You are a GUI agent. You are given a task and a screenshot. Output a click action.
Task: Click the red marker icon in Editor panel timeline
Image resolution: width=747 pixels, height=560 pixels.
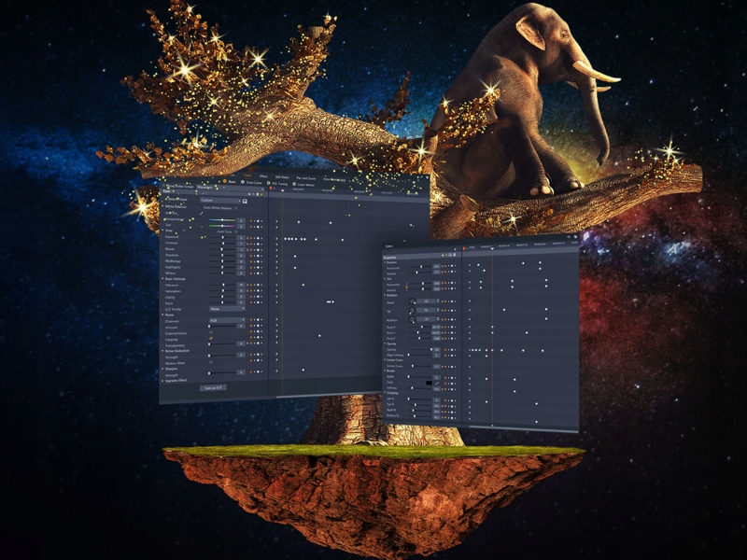click(x=464, y=248)
